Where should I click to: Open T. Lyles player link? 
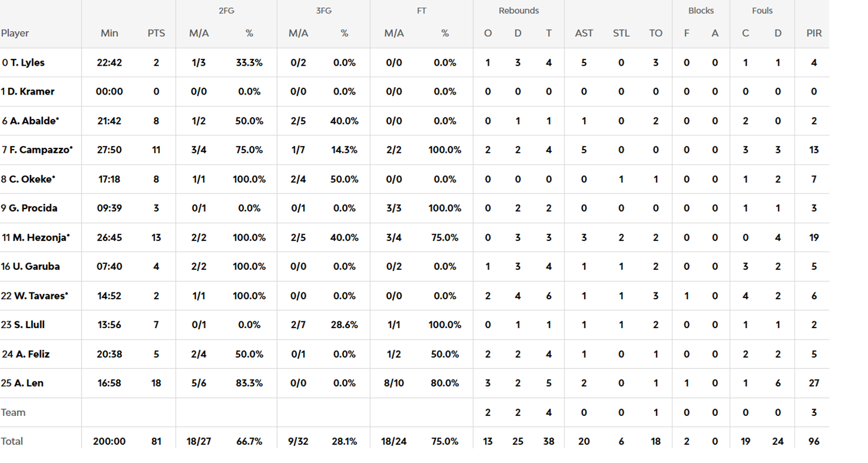[27, 62]
